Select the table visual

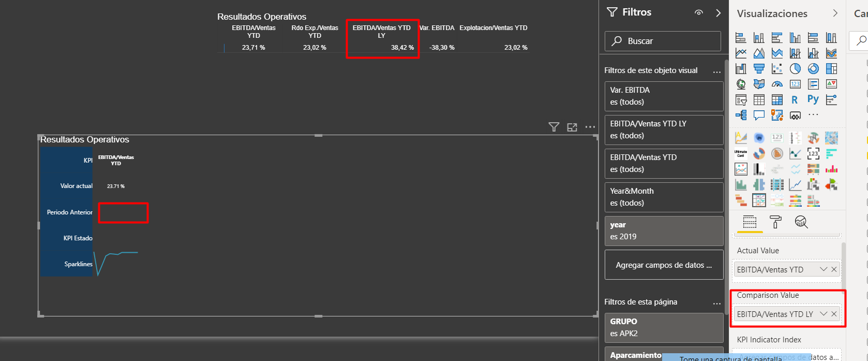(x=759, y=100)
